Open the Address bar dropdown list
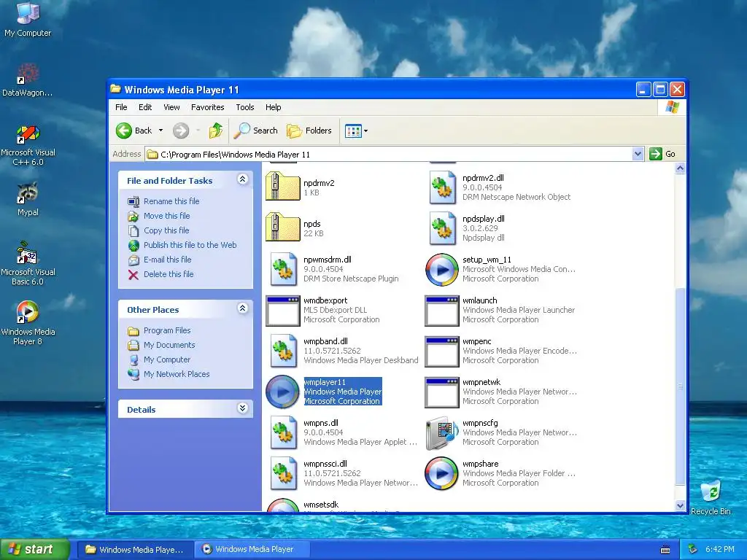 [638, 154]
